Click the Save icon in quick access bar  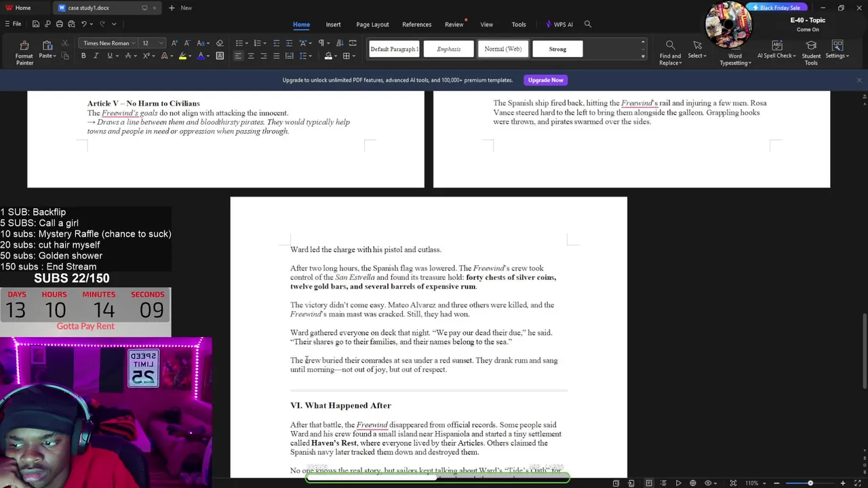click(35, 24)
